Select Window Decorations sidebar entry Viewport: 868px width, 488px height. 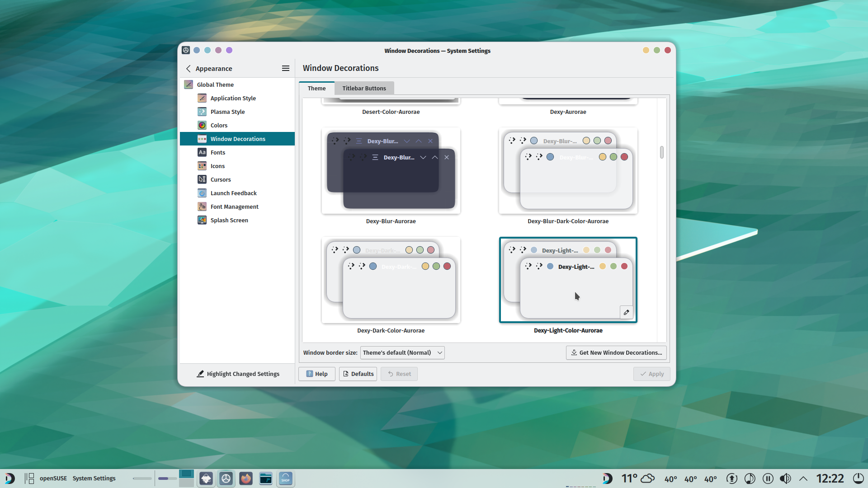tap(237, 139)
